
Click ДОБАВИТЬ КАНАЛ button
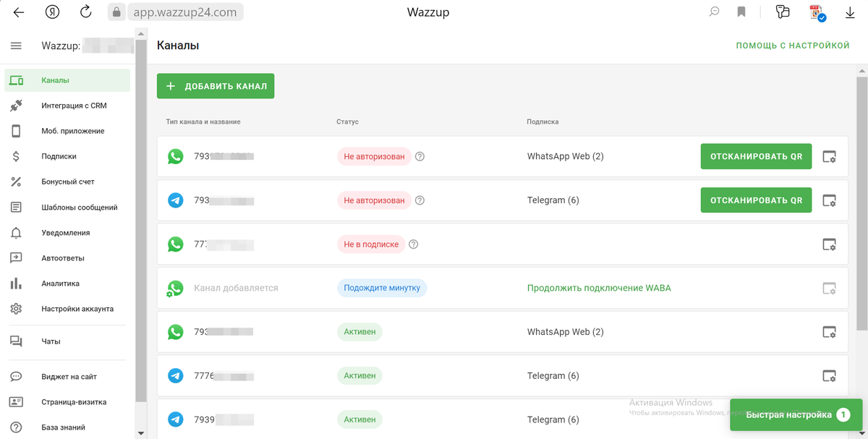click(216, 86)
